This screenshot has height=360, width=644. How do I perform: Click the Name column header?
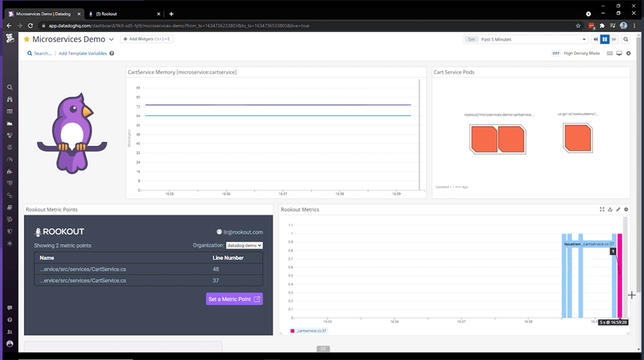[47, 258]
